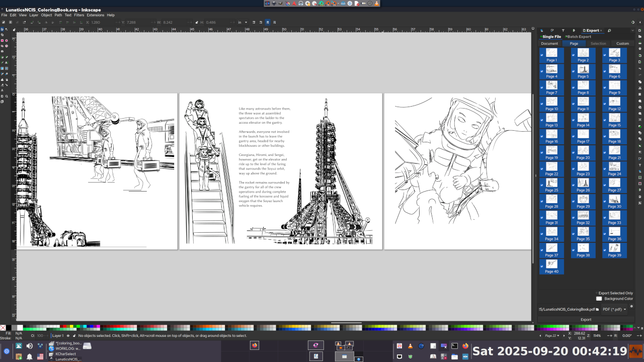The height and width of the screenshot is (362, 644).
Task: Select the Document export mode button
Action: coord(549,44)
